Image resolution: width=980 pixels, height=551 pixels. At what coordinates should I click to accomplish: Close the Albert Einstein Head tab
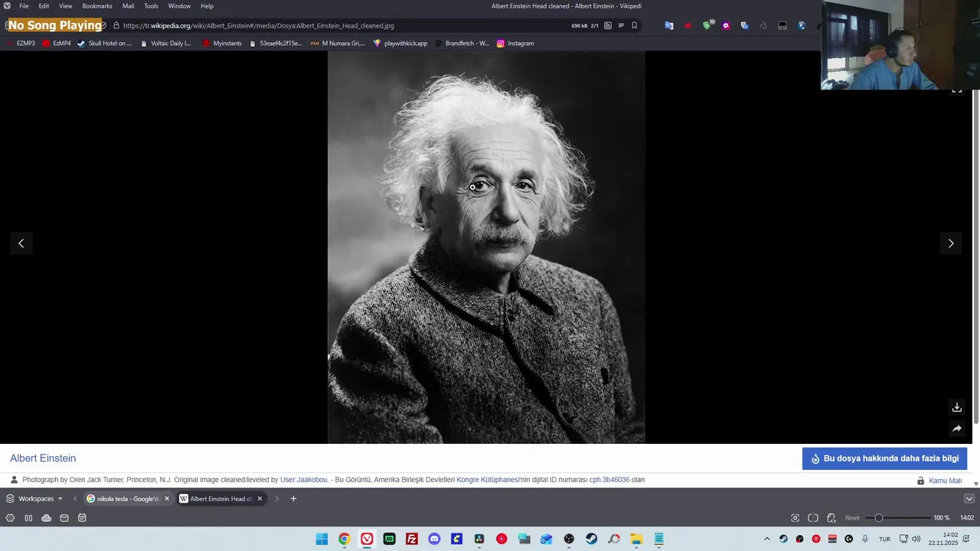[260, 499]
